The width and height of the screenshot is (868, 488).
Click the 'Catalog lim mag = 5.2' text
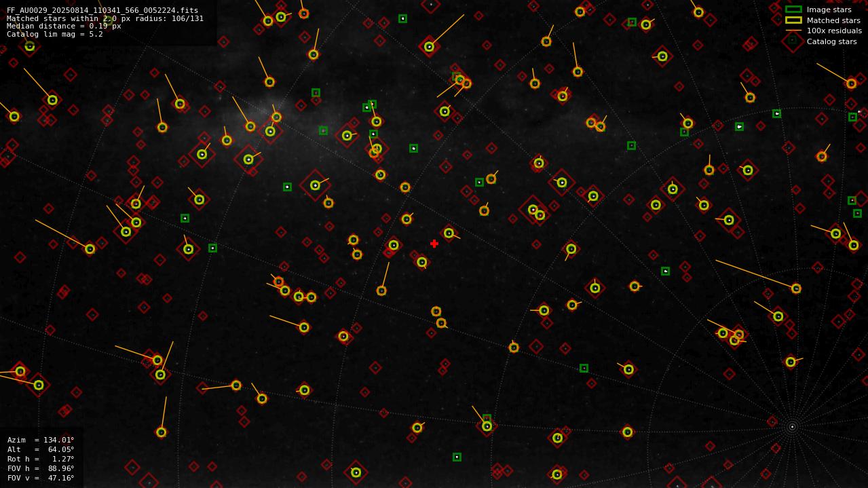pyautogui.click(x=55, y=34)
